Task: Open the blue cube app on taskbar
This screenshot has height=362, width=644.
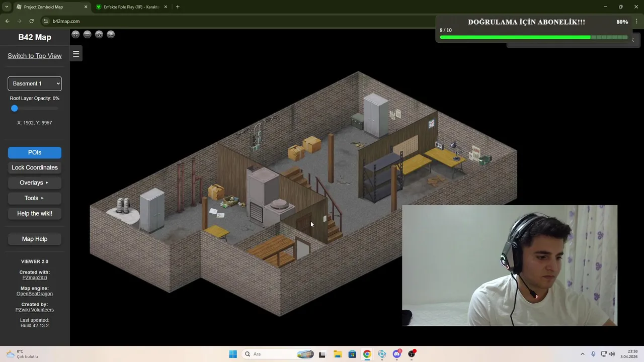Action: [382, 354]
